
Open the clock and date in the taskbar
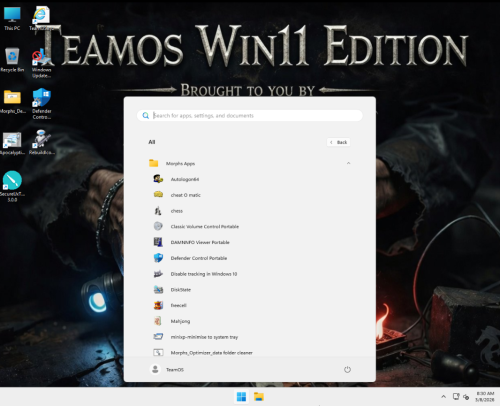pyautogui.click(x=485, y=397)
